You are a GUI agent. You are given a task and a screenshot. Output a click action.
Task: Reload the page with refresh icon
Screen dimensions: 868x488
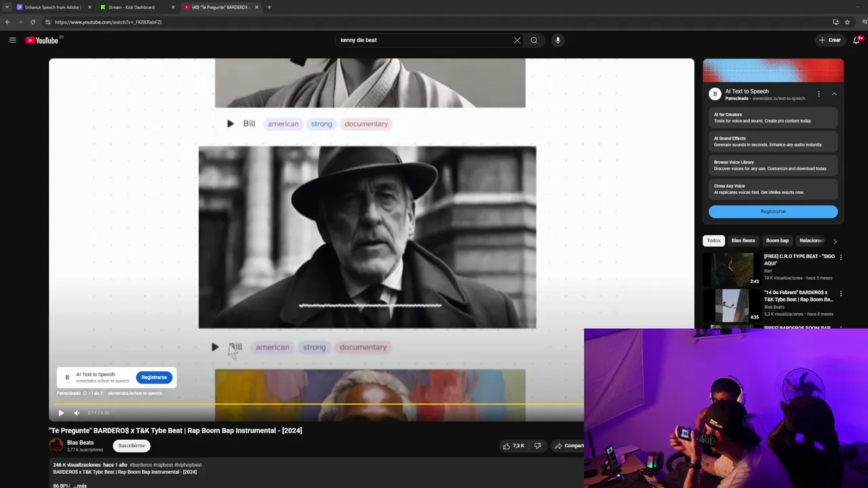pos(33,22)
